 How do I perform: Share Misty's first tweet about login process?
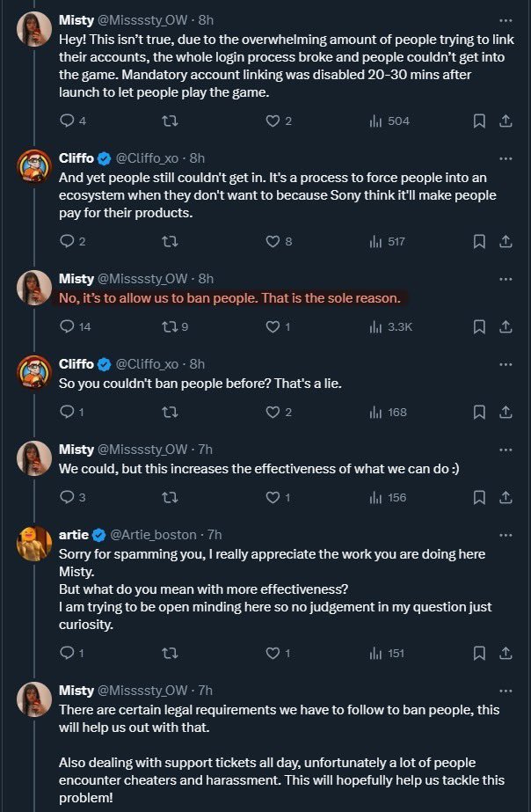click(506, 121)
